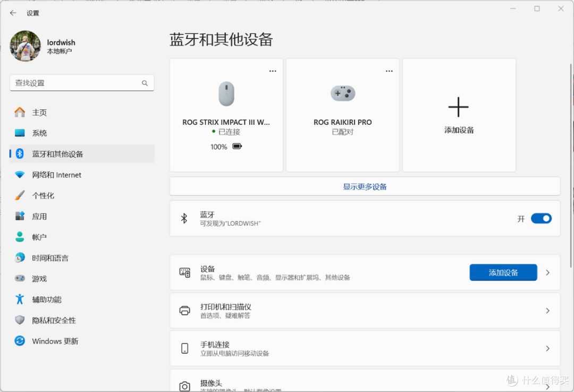The width and height of the screenshot is (574, 392).
Task: Open 网络和 Internet settings
Action: (82, 175)
